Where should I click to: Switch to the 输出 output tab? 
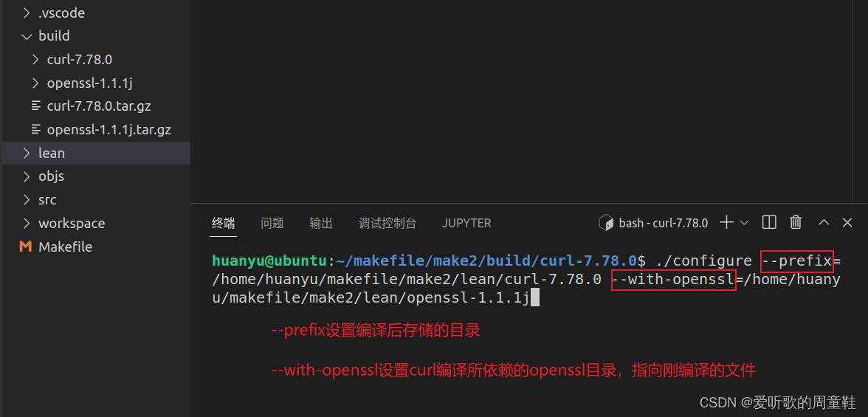[321, 223]
